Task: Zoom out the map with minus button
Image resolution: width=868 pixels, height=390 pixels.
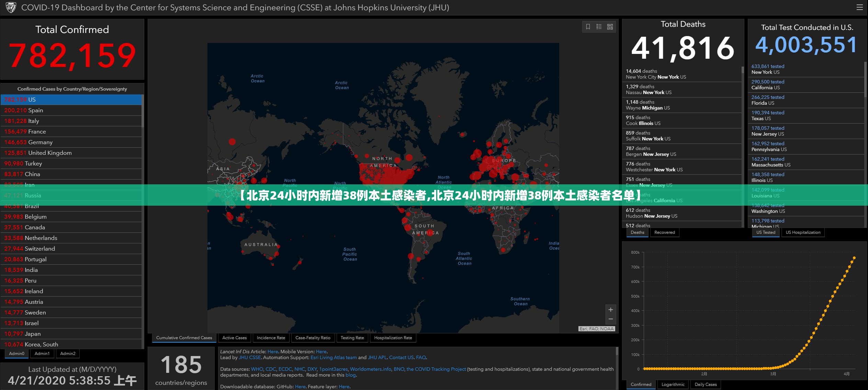Action: coord(611,319)
